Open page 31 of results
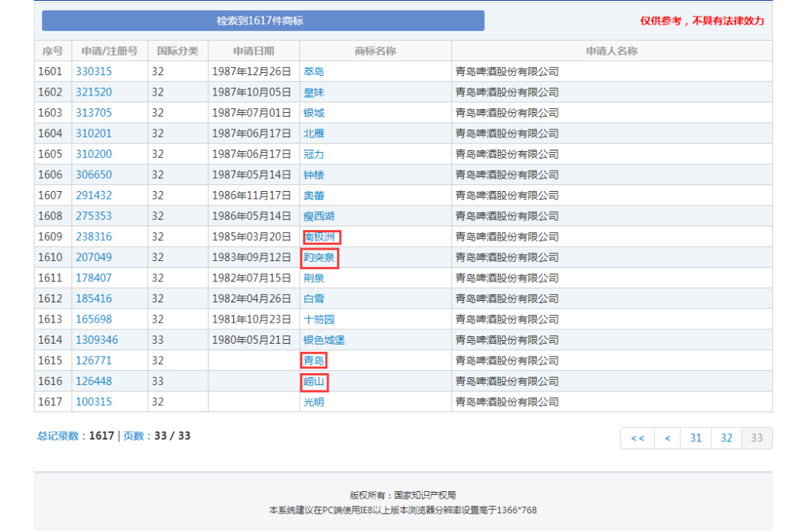Screen dimensions: 812x531 pyautogui.click(x=695, y=438)
